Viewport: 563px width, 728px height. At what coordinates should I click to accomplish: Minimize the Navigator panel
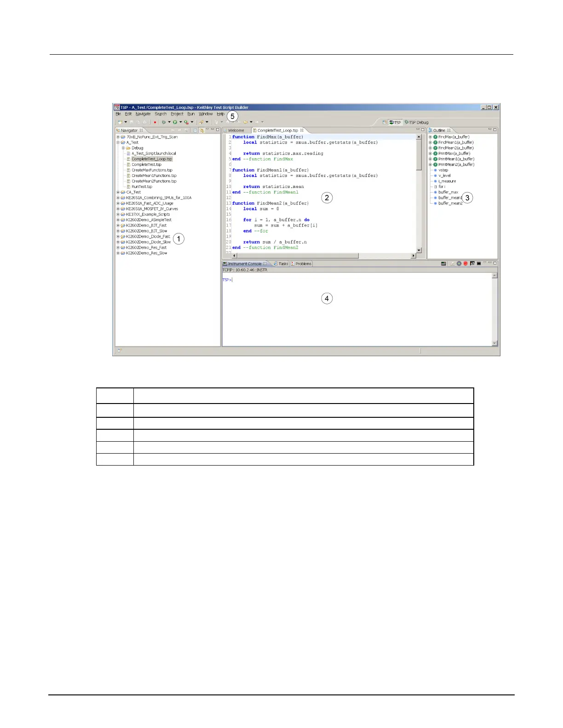213,129
